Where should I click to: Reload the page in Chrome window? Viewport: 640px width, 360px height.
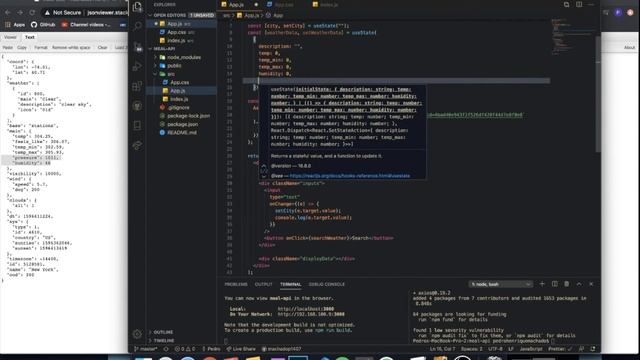point(32,13)
